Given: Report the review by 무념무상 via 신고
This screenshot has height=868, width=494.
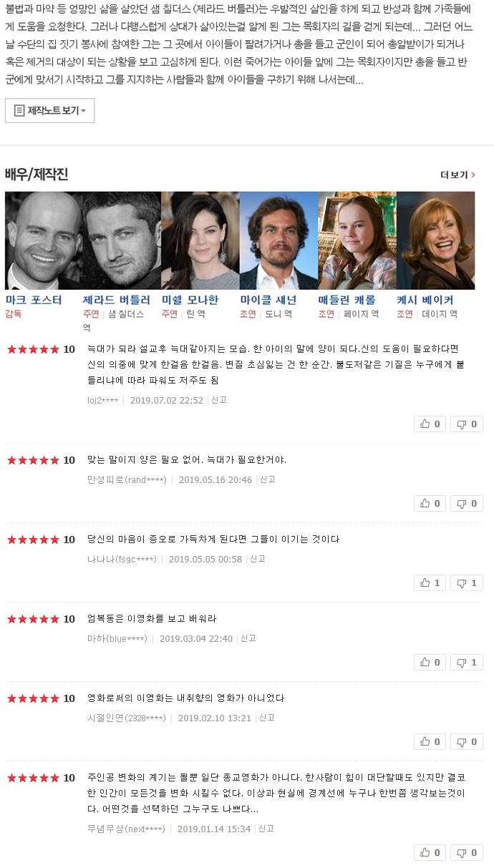Looking at the screenshot, I should (x=266, y=829).
